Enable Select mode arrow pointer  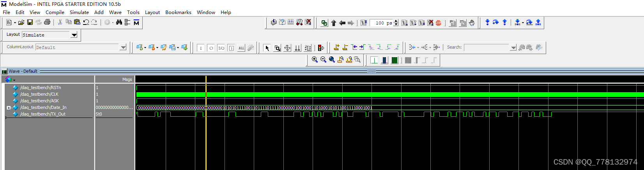coord(267,48)
